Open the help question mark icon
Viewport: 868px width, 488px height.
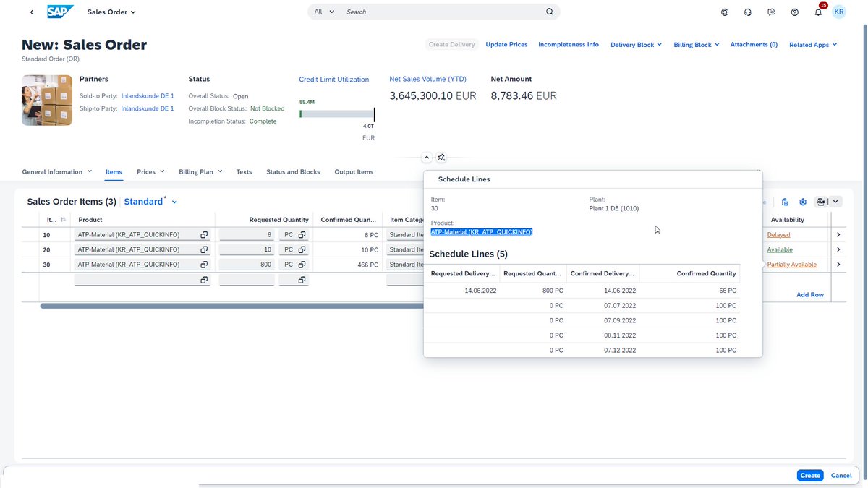click(x=795, y=12)
